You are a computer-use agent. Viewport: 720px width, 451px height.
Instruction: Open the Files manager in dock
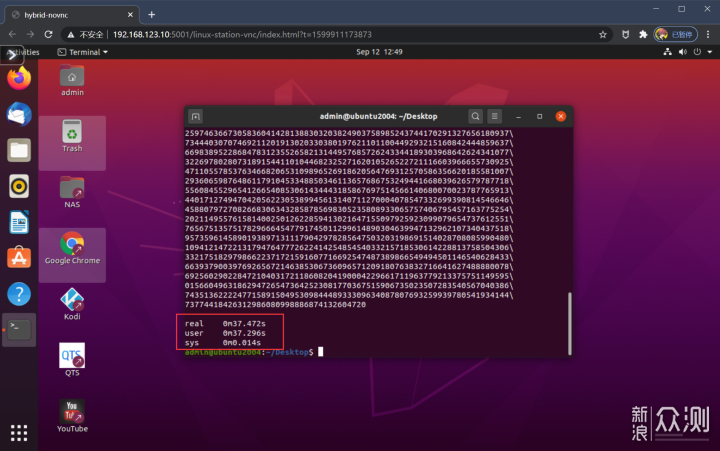click(19, 150)
